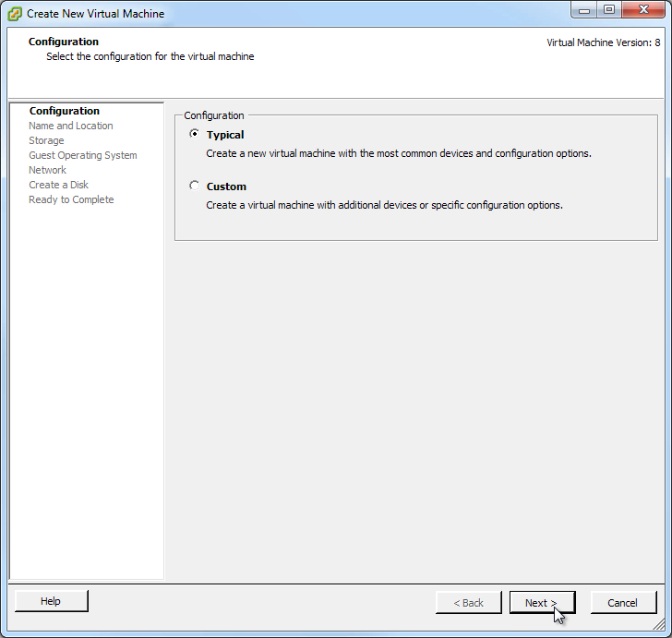
Task: Open Guest Operating System step
Action: (x=83, y=155)
